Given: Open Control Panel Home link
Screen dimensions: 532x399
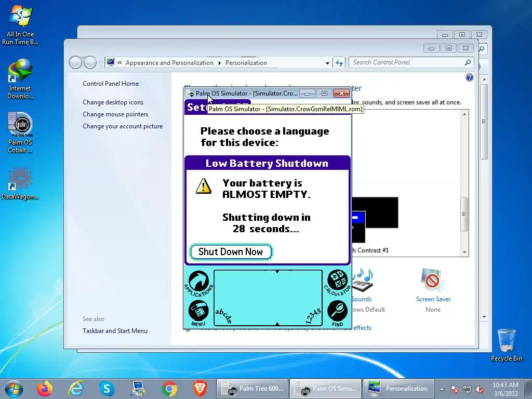Looking at the screenshot, I should click(111, 84).
